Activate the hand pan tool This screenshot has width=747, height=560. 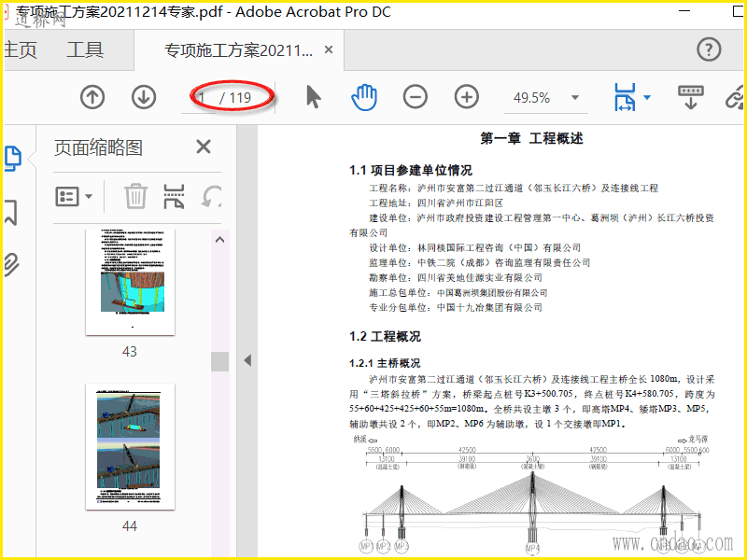tap(364, 97)
